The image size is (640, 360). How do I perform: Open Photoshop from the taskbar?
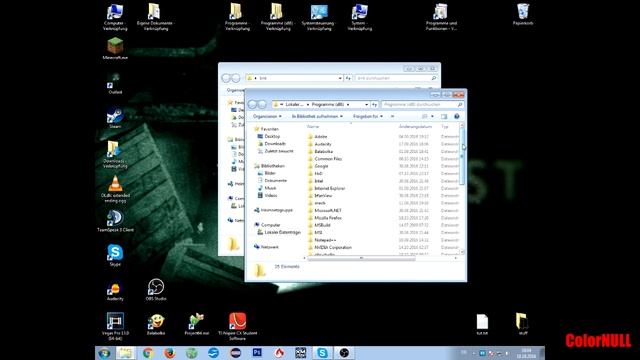[257, 353]
